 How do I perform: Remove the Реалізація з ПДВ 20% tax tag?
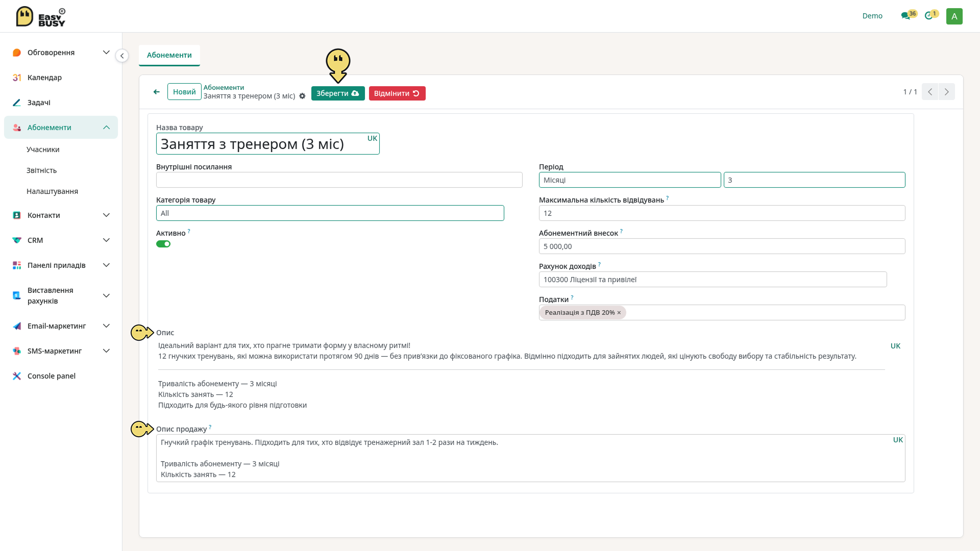coord(619,313)
